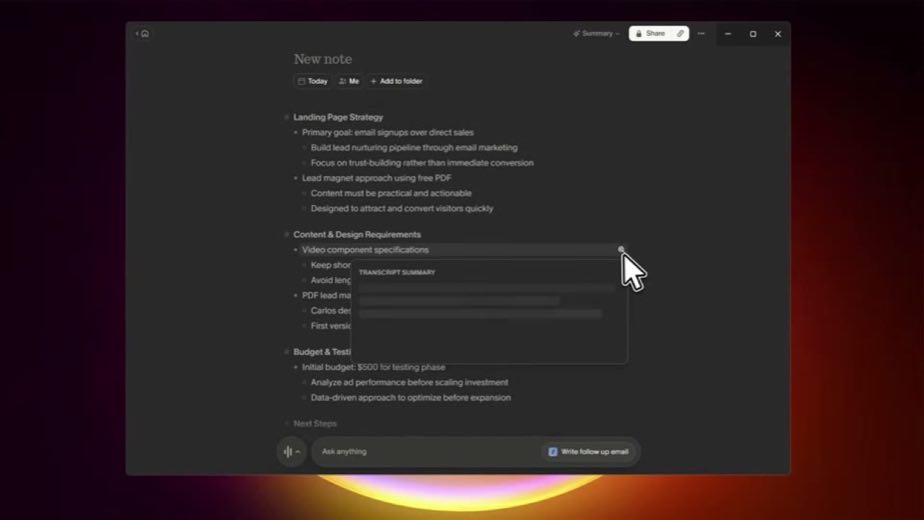
Task: Click Add to folder
Action: click(396, 81)
